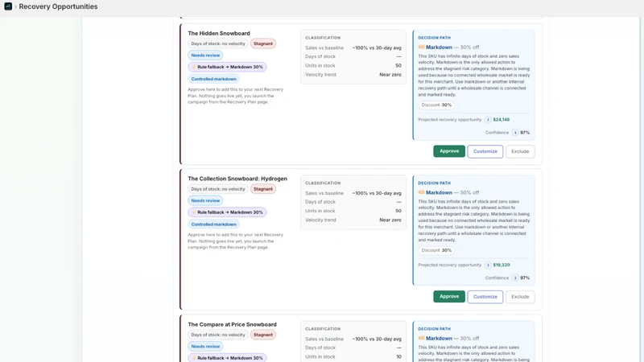
Task: Click Markdown heading in Hidden Snowboard decision path
Action: click(439, 47)
